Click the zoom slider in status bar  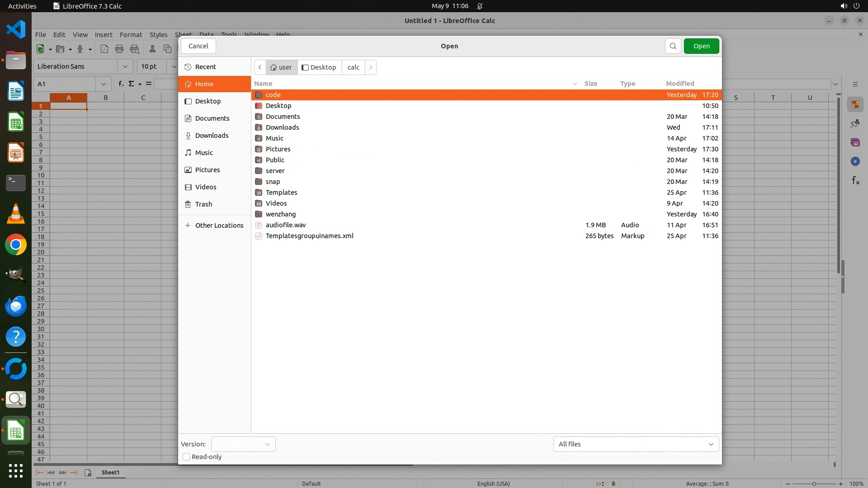[x=814, y=484]
